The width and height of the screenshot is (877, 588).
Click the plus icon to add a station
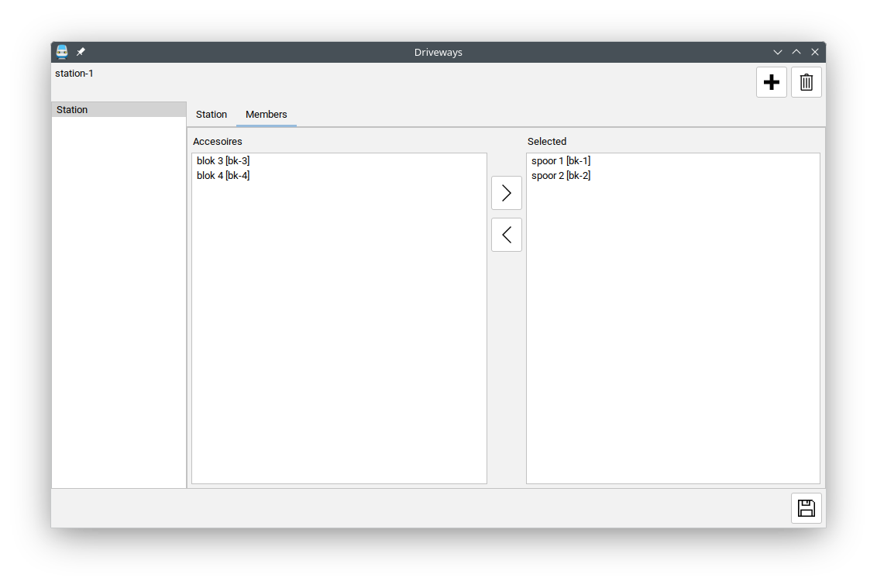tap(771, 82)
